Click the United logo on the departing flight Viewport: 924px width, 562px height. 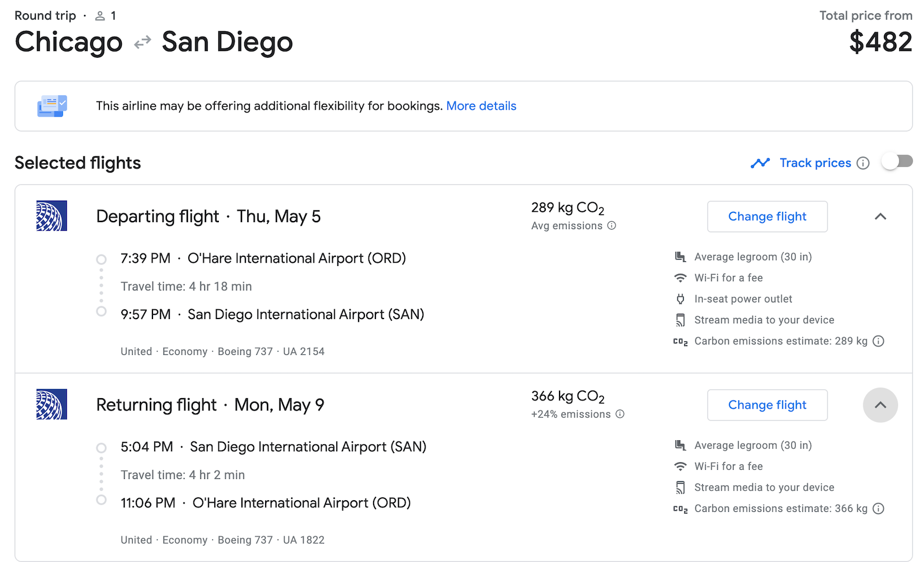52,216
